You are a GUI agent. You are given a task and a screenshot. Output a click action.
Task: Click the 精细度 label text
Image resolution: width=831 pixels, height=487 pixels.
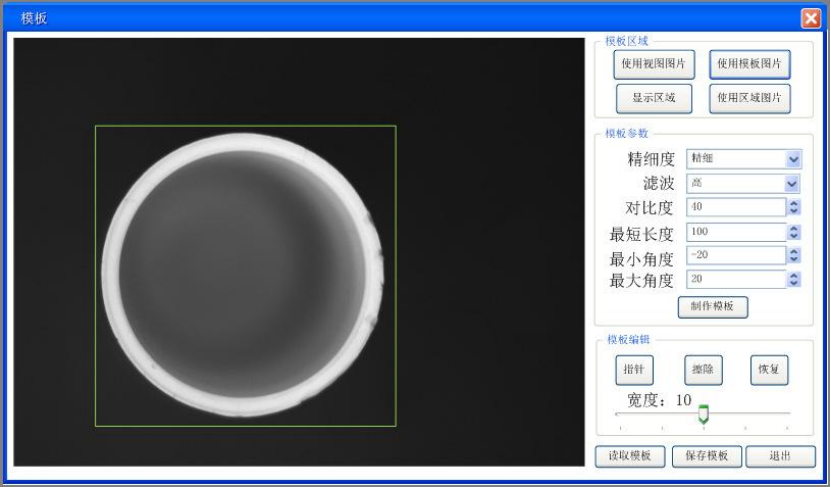[651, 159]
